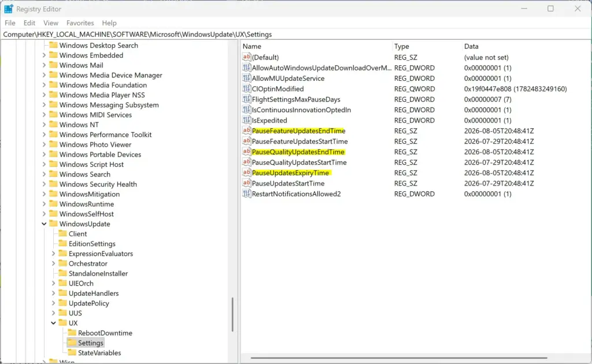Image resolution: width=592 pixels, height=364 pixels.
Task: Expand the UpdatePolicy key
Action: point(53,303)
